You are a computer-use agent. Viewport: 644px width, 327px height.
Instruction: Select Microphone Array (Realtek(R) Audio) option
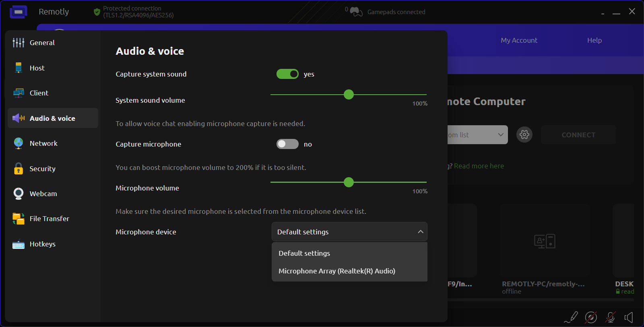pyautogui.click(x=337, y=271)
